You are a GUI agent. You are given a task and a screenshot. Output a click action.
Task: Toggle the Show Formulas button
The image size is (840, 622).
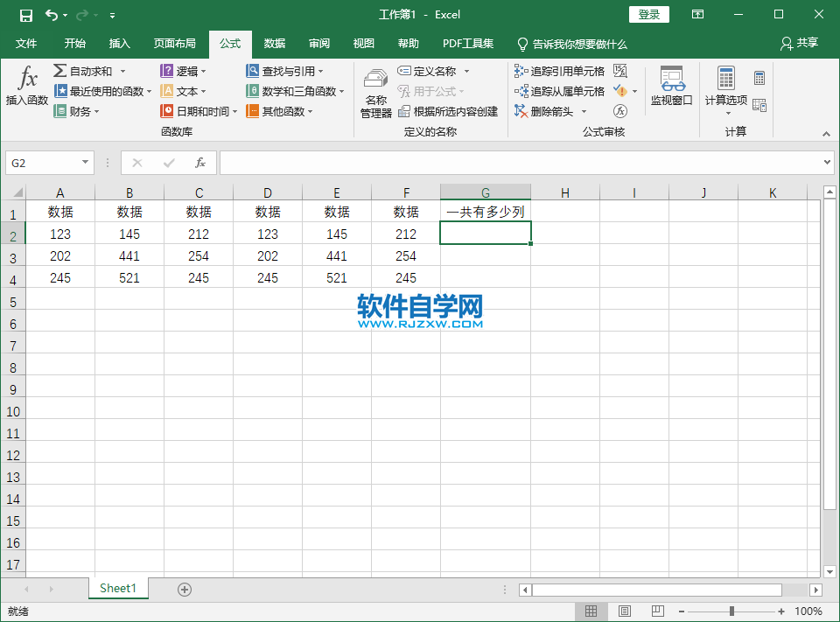point(620,71)
